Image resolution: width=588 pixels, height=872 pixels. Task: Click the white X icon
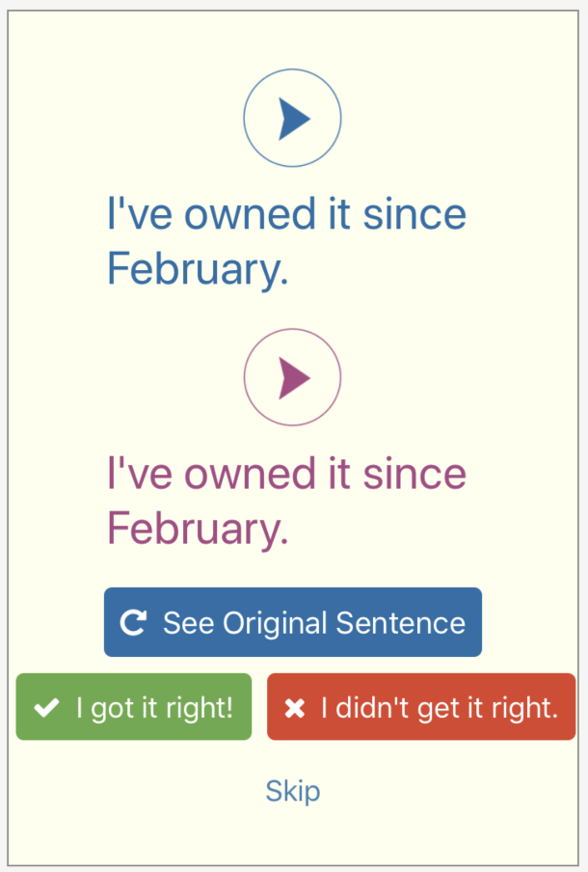coord(295,709)
